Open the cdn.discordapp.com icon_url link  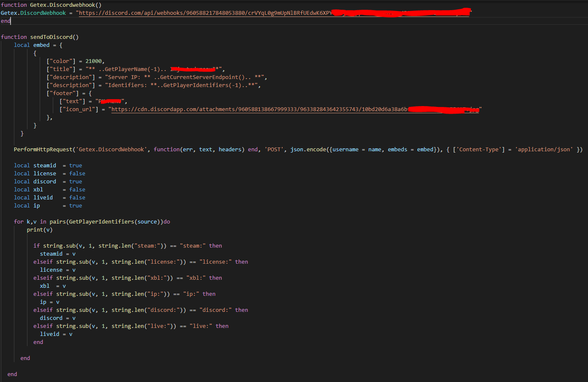(x=295, y=109)
